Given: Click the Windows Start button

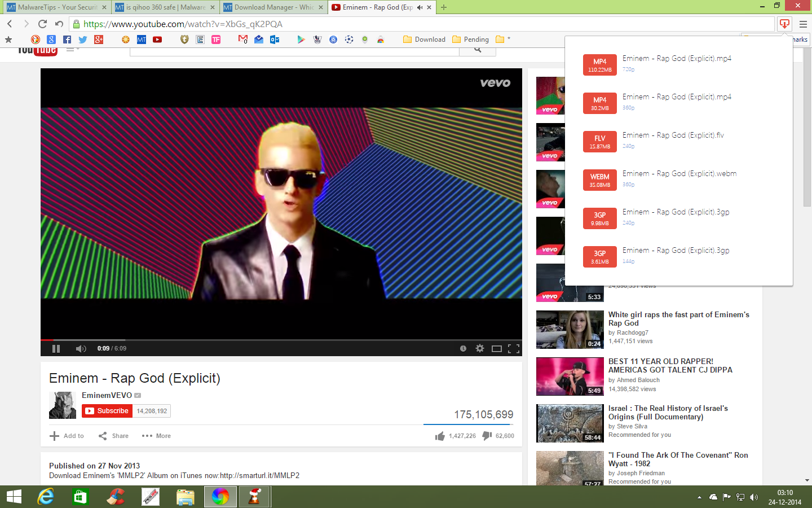Looking at the screenshot, I should tap(14, 497).
